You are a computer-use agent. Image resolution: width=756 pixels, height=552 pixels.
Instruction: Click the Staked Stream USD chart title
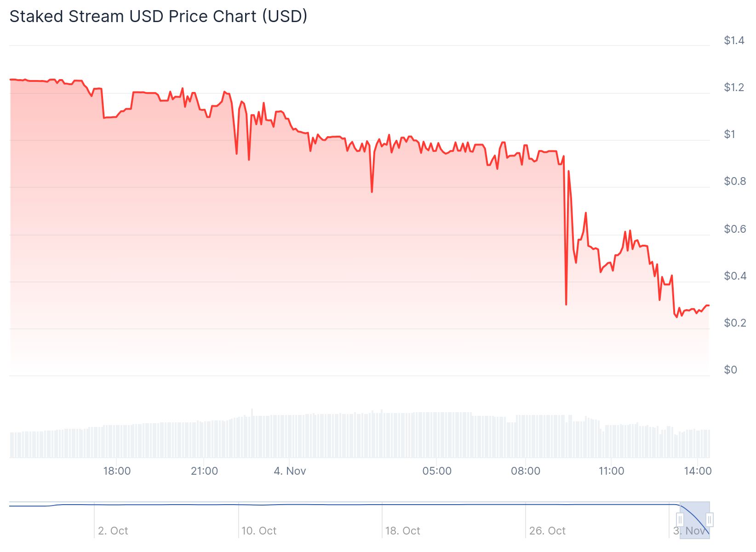pyautogui.click(x=158, y=17)
